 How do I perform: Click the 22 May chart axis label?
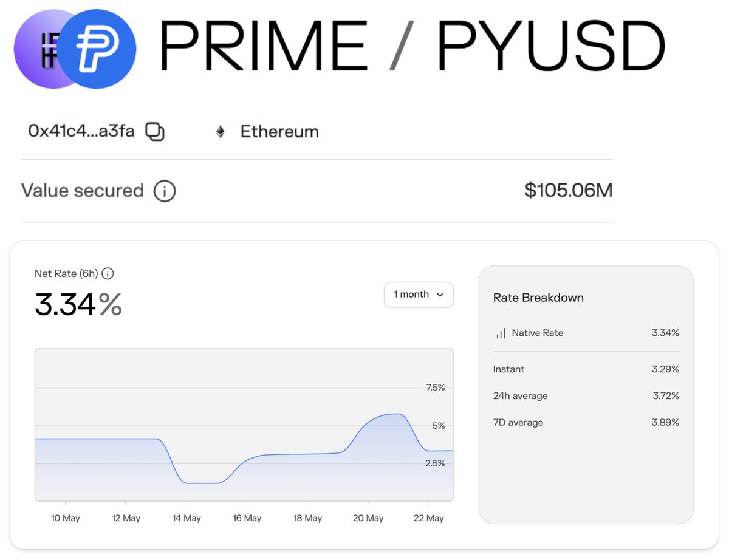point(429,518)
